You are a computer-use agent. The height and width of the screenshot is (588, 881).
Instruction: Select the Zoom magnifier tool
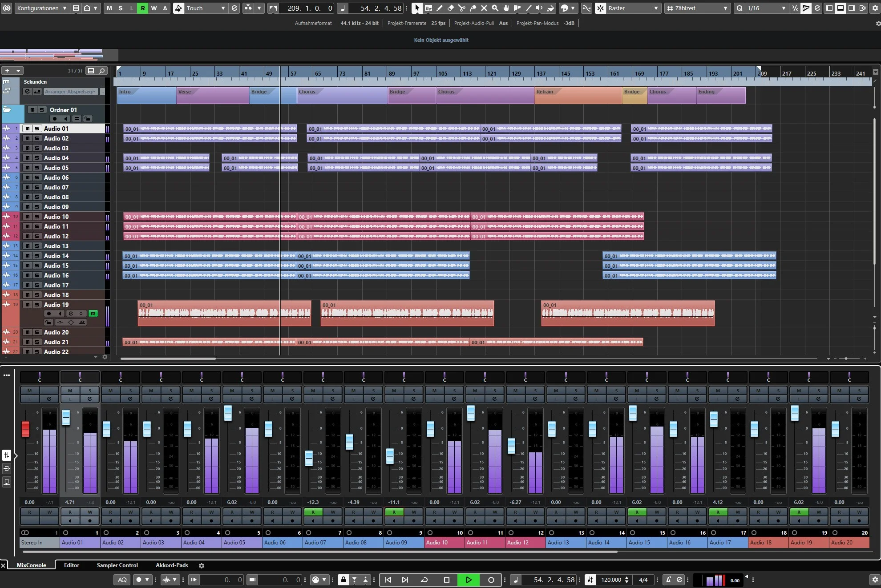point(495,8)
